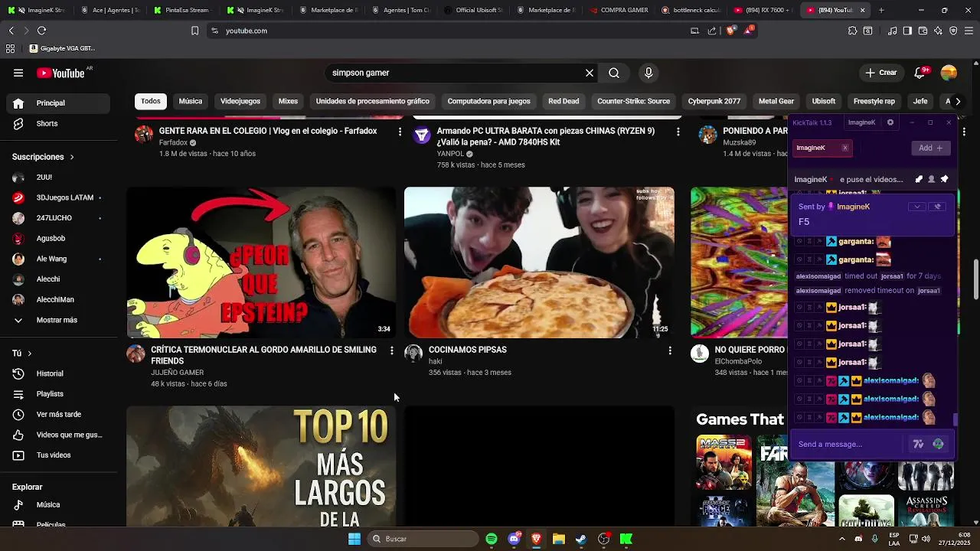Viewport: 980px width, 551px height.
Task: Expand the pinned message dropdown in KickTalk
Action: [x=917, y=207]
